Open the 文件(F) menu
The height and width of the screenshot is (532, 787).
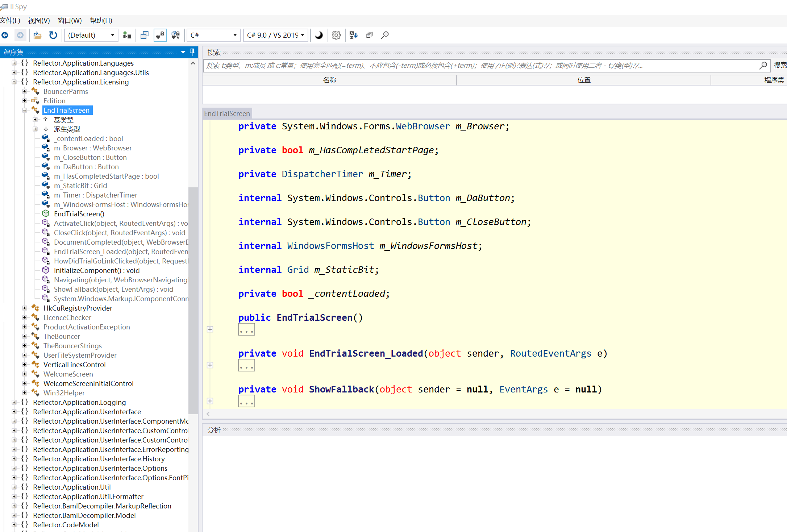click(10, 21)
